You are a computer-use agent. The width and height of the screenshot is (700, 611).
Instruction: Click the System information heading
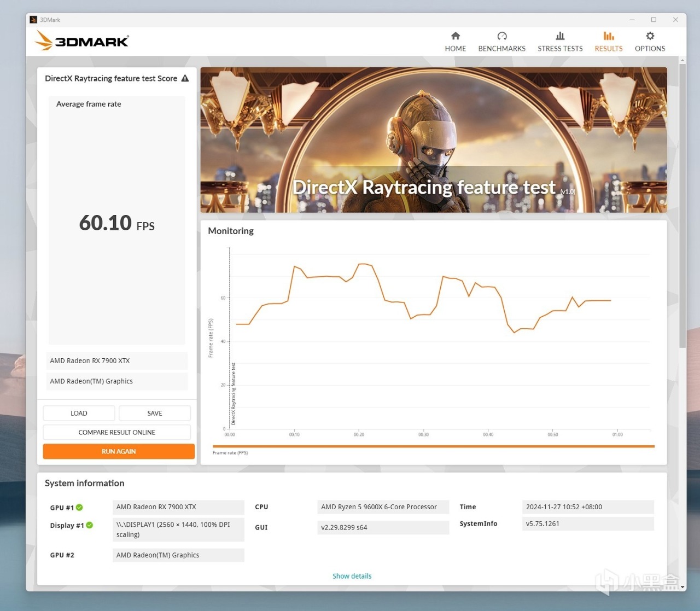pos(85,483)
